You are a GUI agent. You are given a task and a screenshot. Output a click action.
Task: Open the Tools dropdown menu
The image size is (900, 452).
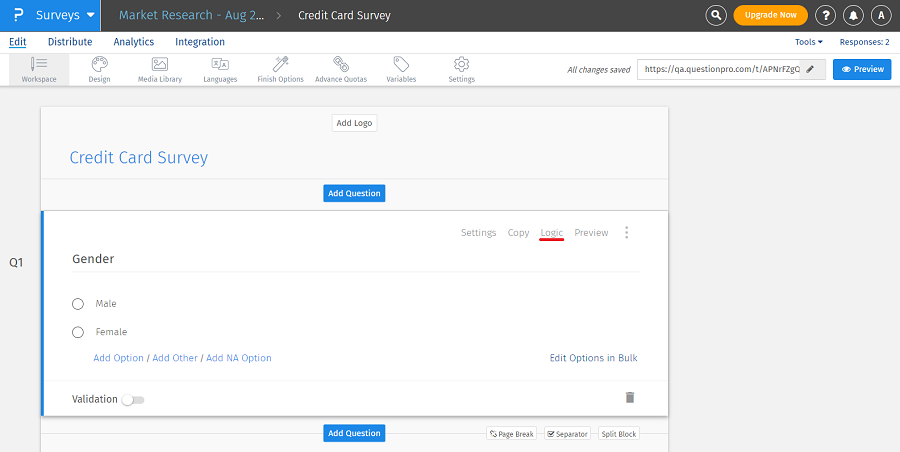pos(808,42)
